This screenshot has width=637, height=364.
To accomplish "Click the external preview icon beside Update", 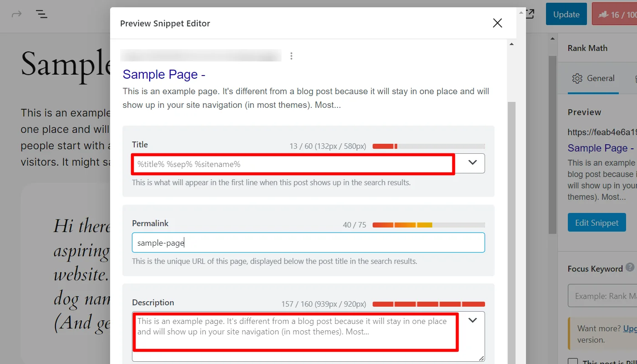I will coord(530,14).
